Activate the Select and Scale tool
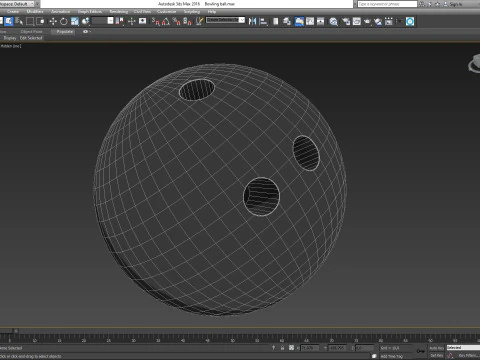The height and width of the screenshot is (360, 480). (75, 21)
